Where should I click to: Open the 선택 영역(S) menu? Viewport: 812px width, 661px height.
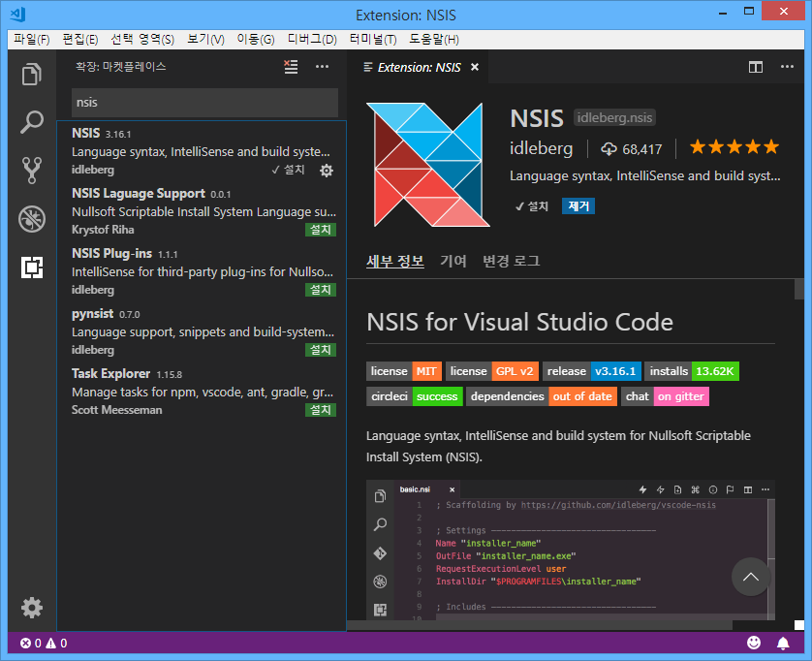142,40
